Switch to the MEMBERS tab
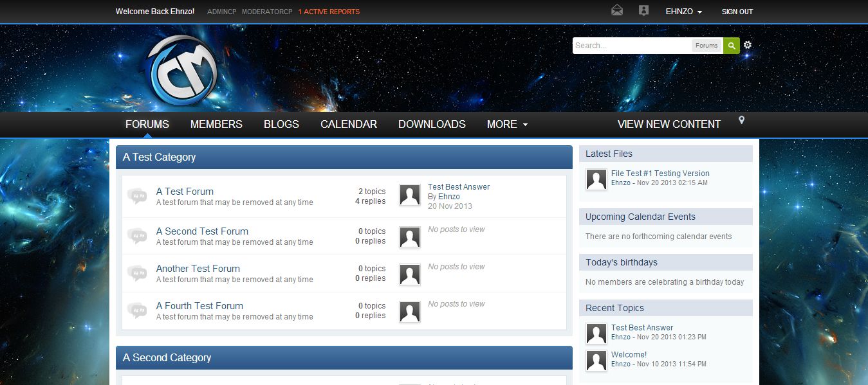Screen dimensions: 868x385 216,125
